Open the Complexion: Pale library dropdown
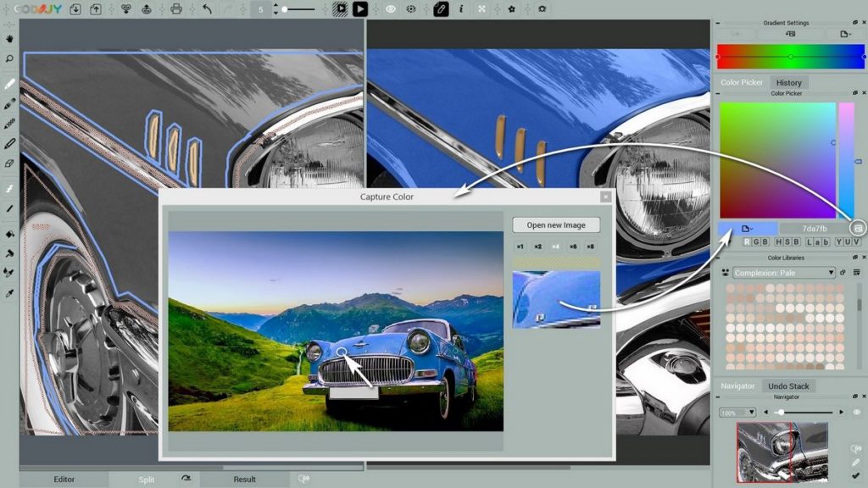868x488 pixels. click(x=784, y=273)
